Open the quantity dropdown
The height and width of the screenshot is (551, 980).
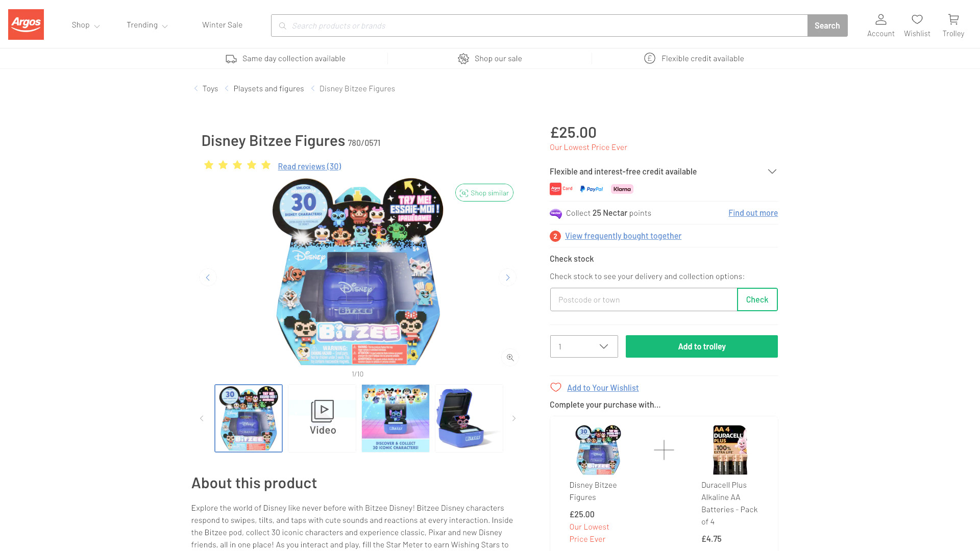584,346
